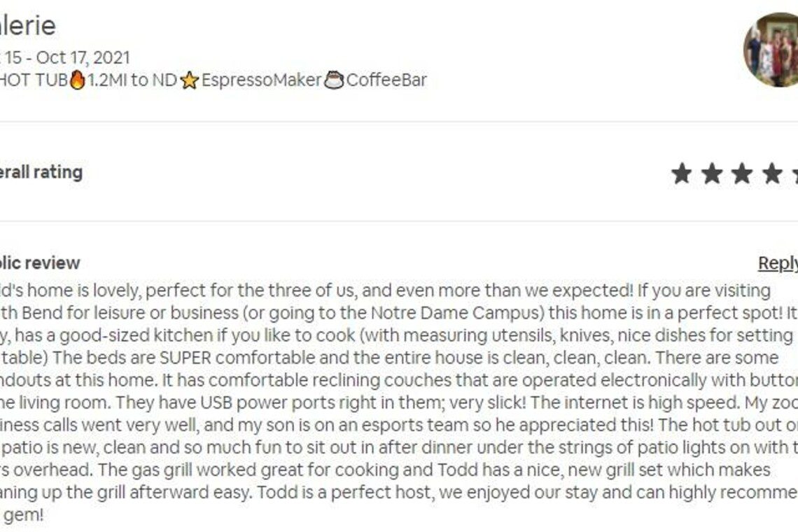Click the yellow star emoji before EspressoMaker

point(189,80)
